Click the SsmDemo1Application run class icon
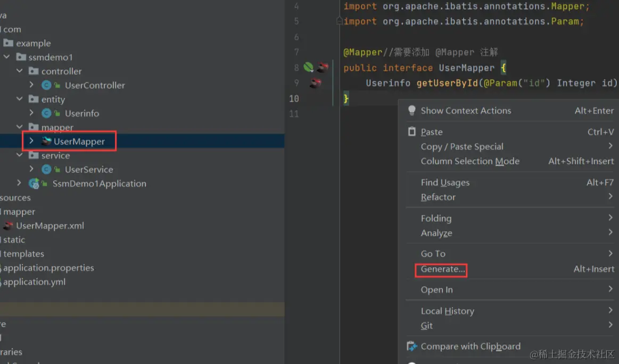Viewport: 619px width, 364px height. click(x=34, y=184)
